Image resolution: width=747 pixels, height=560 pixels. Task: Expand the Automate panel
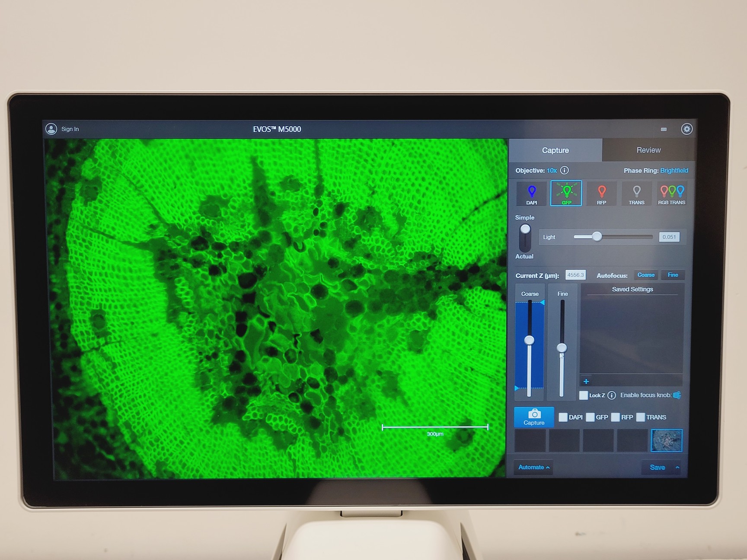pos(533,467)
